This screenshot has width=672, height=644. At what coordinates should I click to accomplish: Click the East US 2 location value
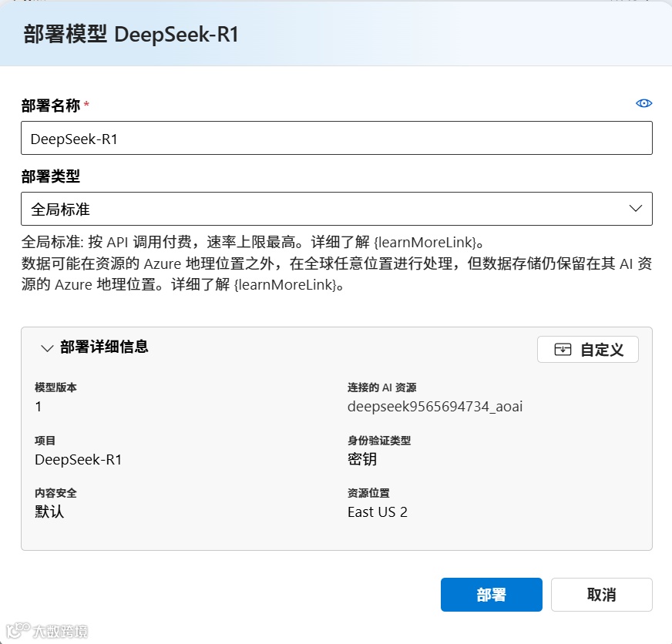pyautogui.click(x=378, y=512)
